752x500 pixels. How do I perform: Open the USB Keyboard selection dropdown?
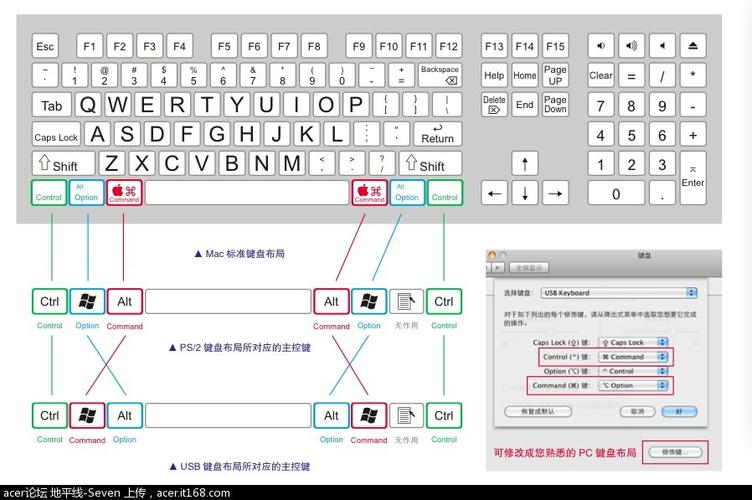(619, 292)
